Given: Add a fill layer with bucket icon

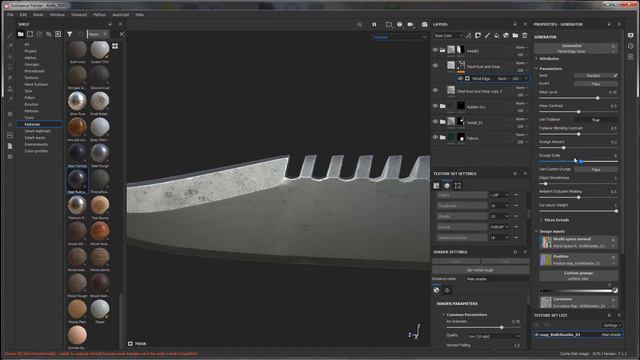Looking at the screenshot, I should click(497, 36).
